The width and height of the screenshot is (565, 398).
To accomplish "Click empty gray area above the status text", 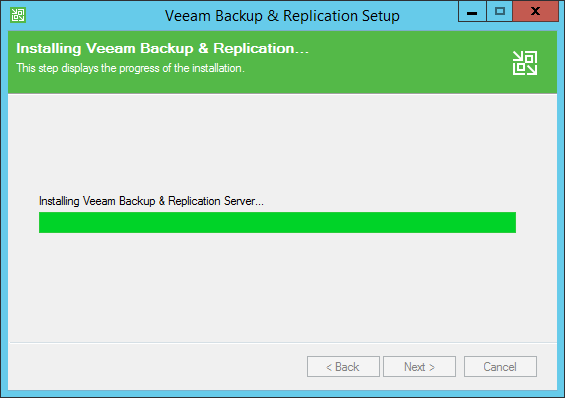I will coord(277,144).
